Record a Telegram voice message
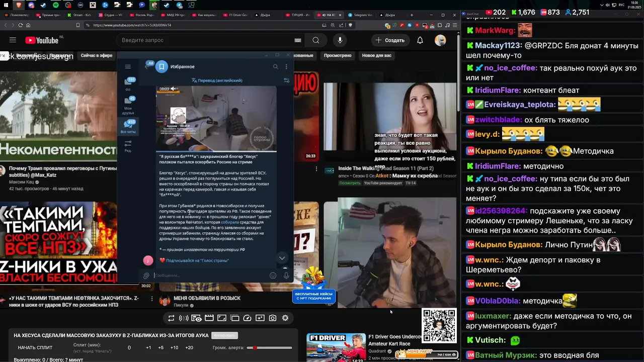 pyautogui.click(x=286, y=276)
